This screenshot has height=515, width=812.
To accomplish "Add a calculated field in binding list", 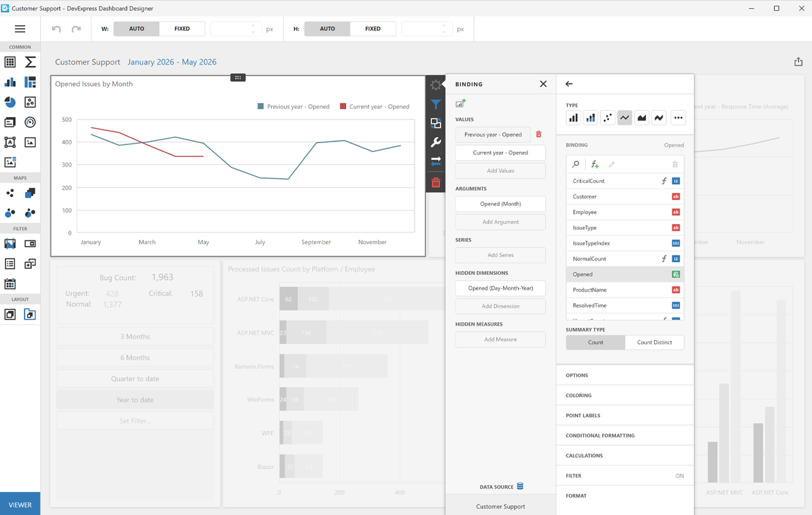I will (595, 164).
